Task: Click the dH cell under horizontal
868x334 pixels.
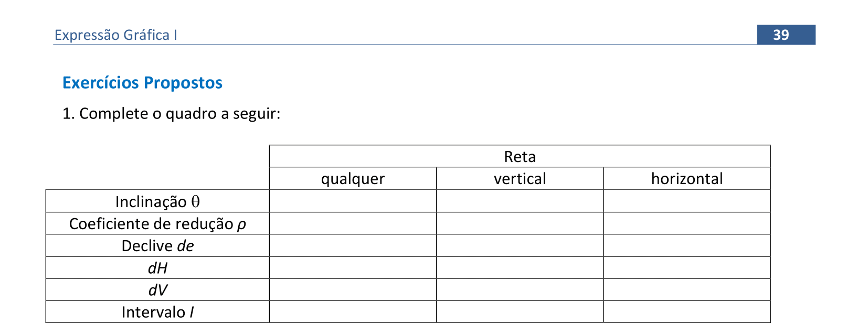Action: coord(686,267)
